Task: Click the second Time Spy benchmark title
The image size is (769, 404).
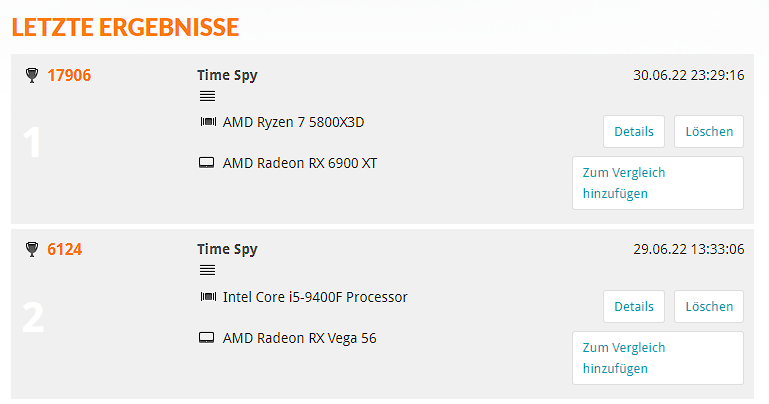Action: click(228, 250)
